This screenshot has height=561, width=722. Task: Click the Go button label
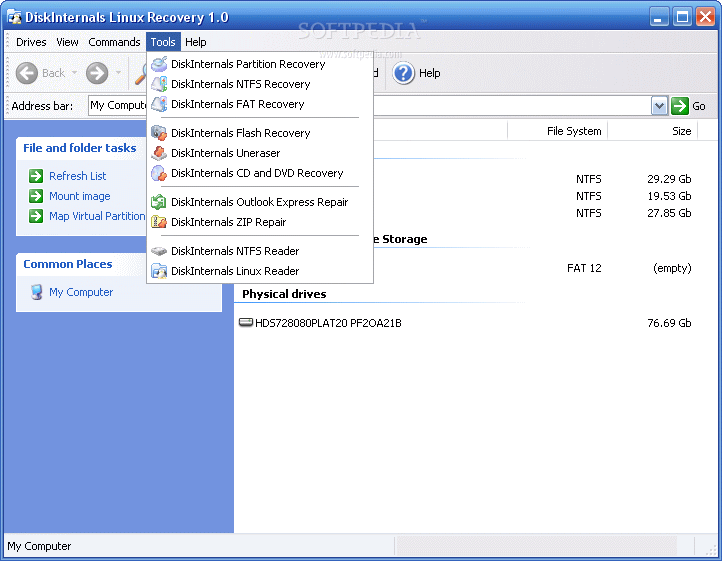tap(699, 106)
